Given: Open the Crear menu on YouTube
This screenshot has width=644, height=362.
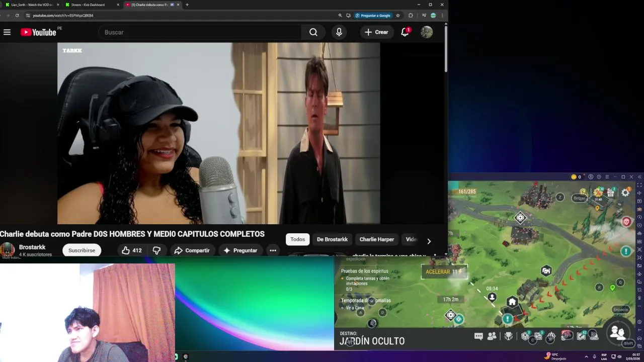Looking at the screenshot, I should tap(376, 32).
